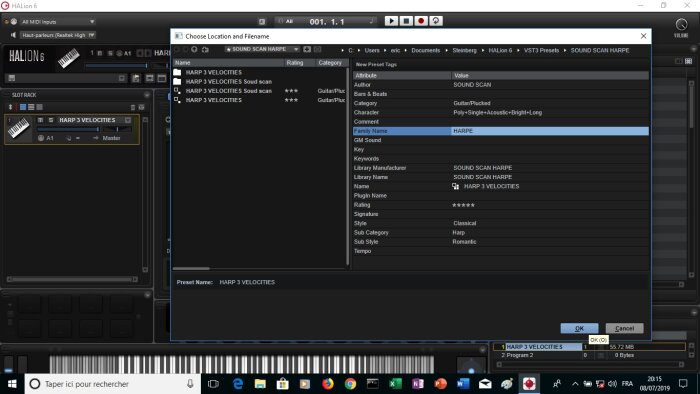
Task: Click the Cancel button
Action: (624, 328)
